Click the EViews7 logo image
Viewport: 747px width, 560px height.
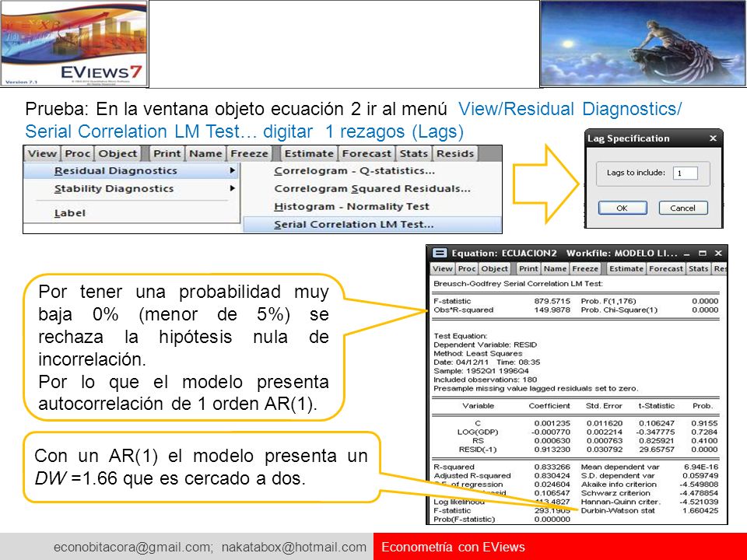point(74,44)
